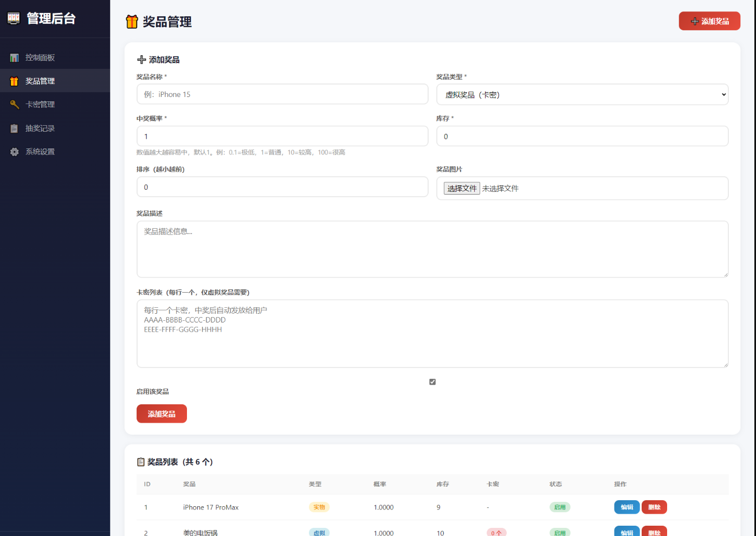Delete the iPhone 17 ProMax prize
The width and height of the screenshot is (756, 536).
click(x=654, y=507)
